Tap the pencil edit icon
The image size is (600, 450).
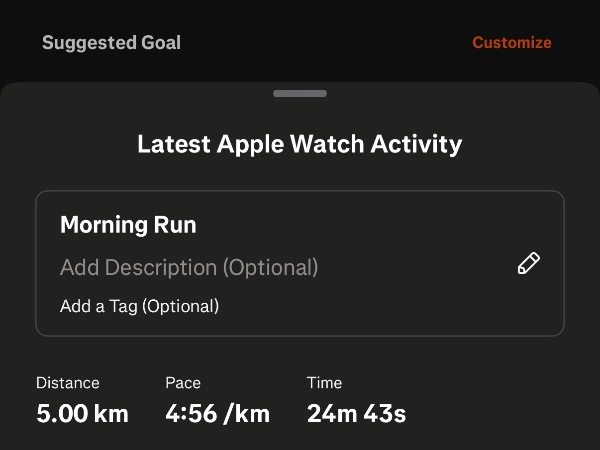(528, 263)
